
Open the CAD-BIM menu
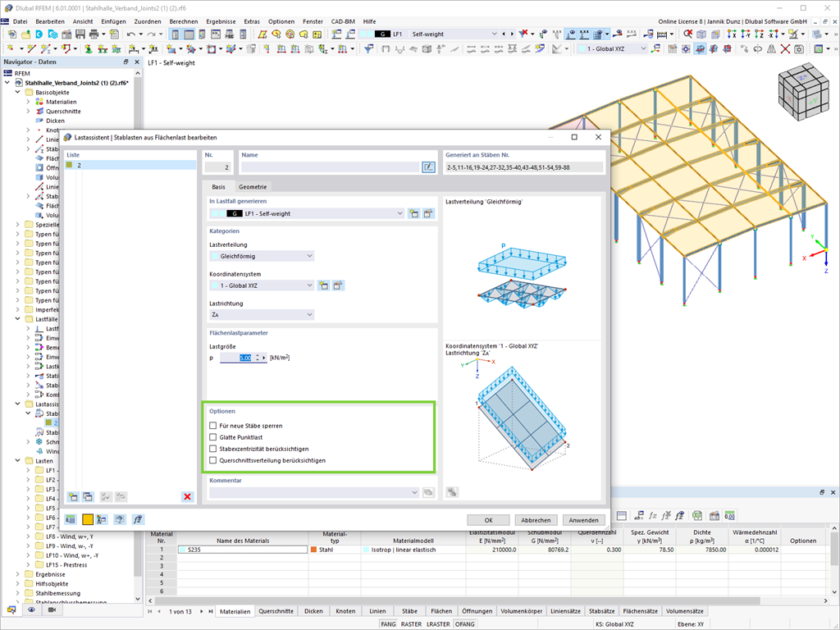pyautogui.click(x=343, y=21)
